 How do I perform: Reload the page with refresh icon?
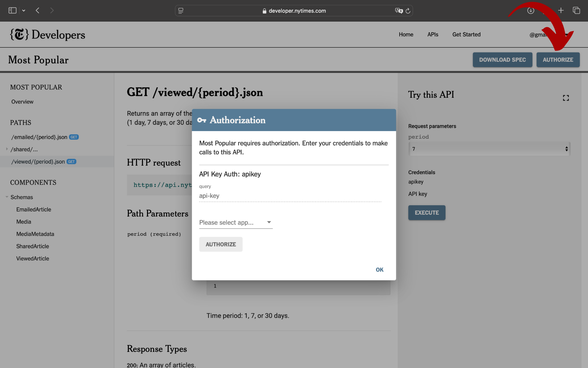point(408,11)
